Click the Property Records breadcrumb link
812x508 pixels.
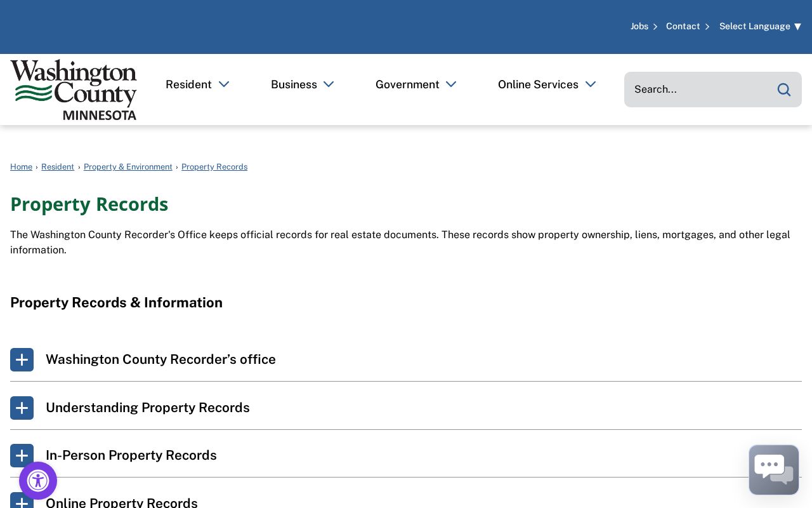(x=214, y=166)
